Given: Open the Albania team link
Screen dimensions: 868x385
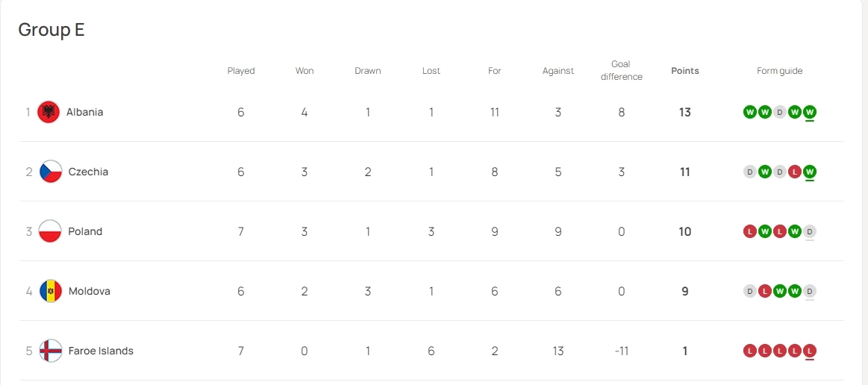Looking at the screenshot, I should point(84,112).
